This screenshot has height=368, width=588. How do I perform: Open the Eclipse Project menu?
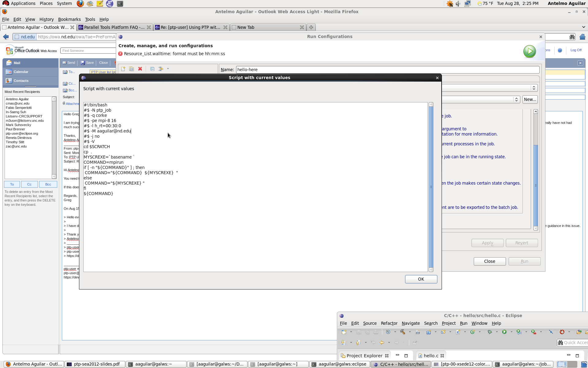tap(449, 323)
